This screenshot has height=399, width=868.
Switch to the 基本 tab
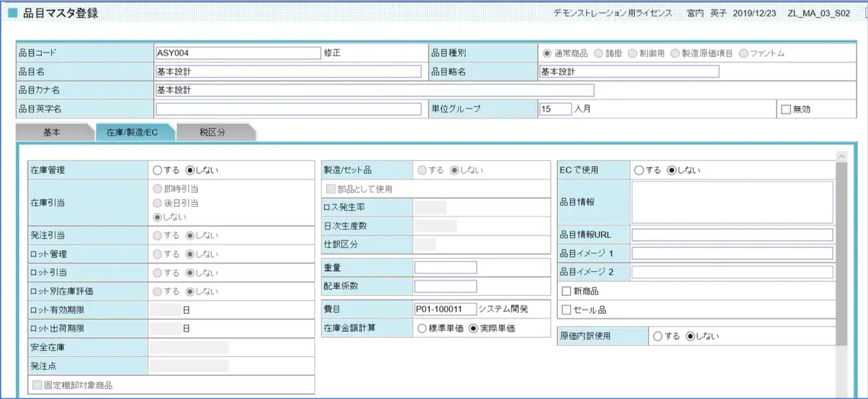[x=52, y=132]
